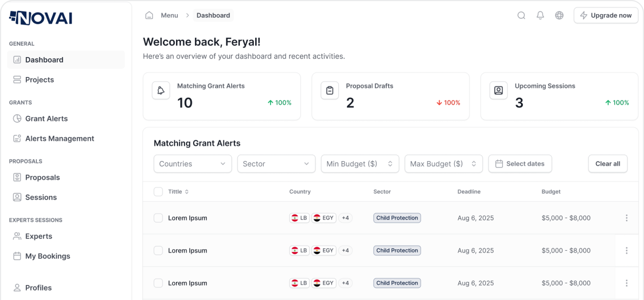
Task: Toggle the select-all checkbox in table header
Action: [158, 192]
